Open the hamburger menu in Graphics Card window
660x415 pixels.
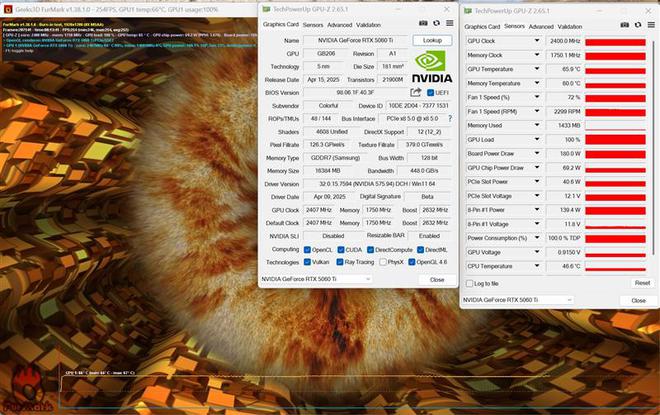449,24
